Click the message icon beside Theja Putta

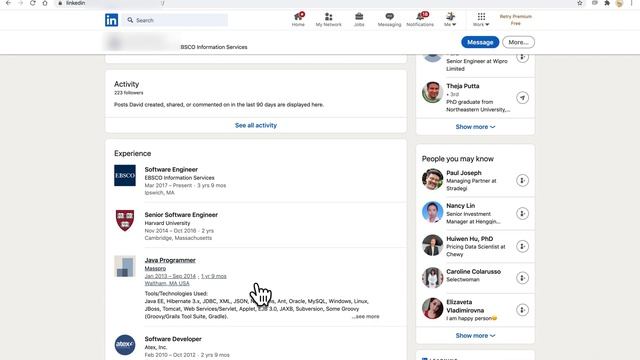(x=522, y=98)
